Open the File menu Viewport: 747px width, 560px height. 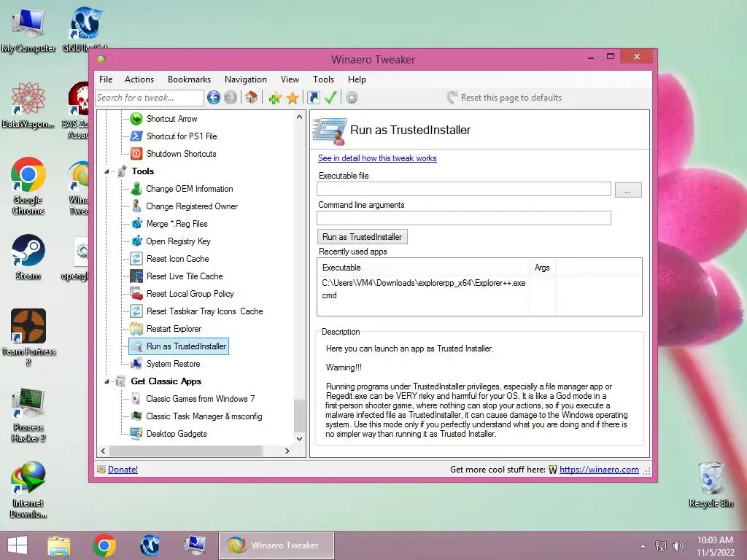click(106, 79)
